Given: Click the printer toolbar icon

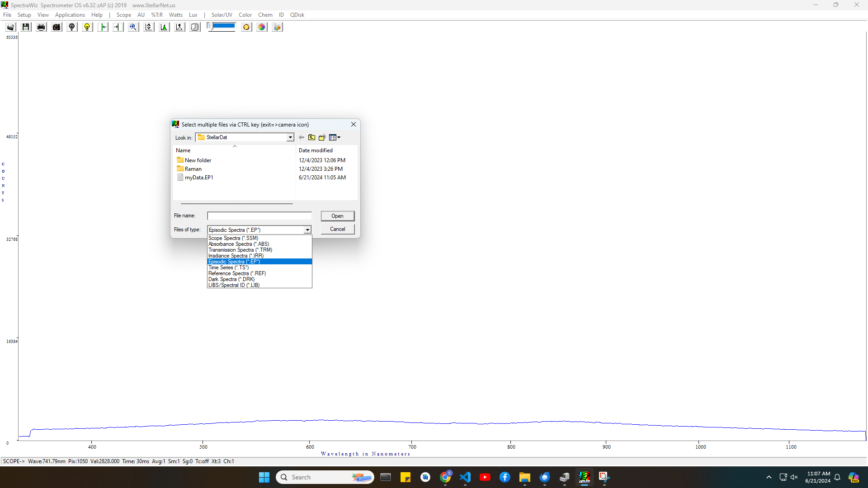Looking at the screenshot, I should (x=41, y=27).
